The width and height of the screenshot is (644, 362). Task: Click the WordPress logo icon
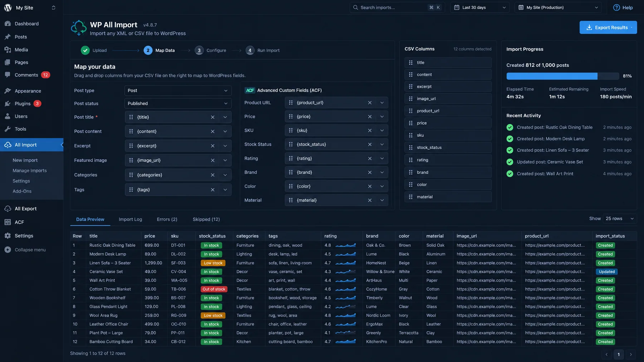(8, 8)
